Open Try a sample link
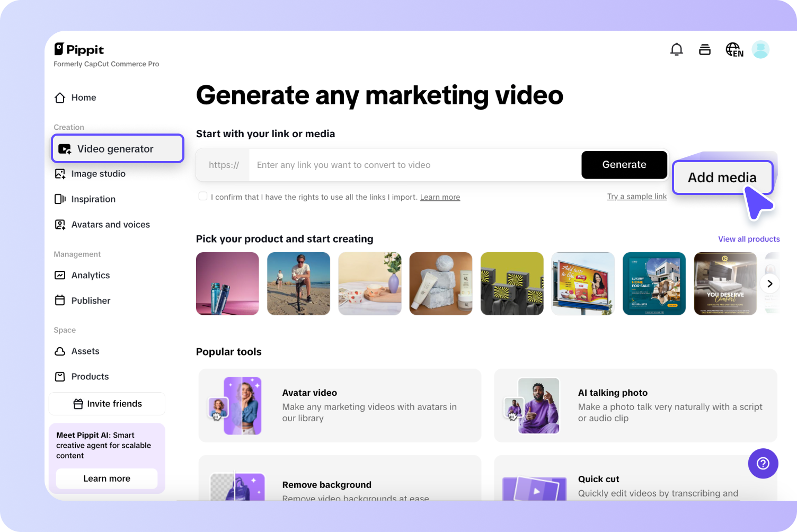 pyautogui.click(x=636, y=196)
